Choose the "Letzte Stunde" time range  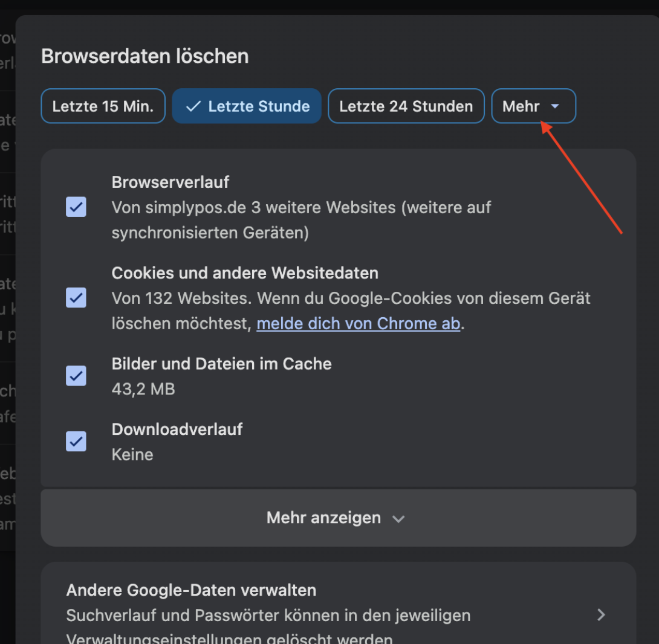coord(247,106)
